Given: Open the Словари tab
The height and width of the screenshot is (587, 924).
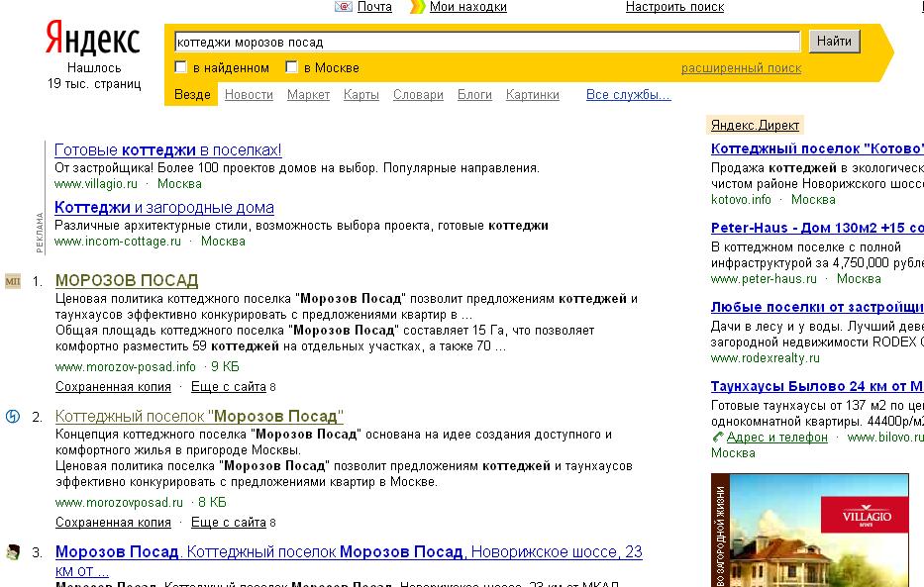Looking at the screenshot, I should (x=418, y=95).
